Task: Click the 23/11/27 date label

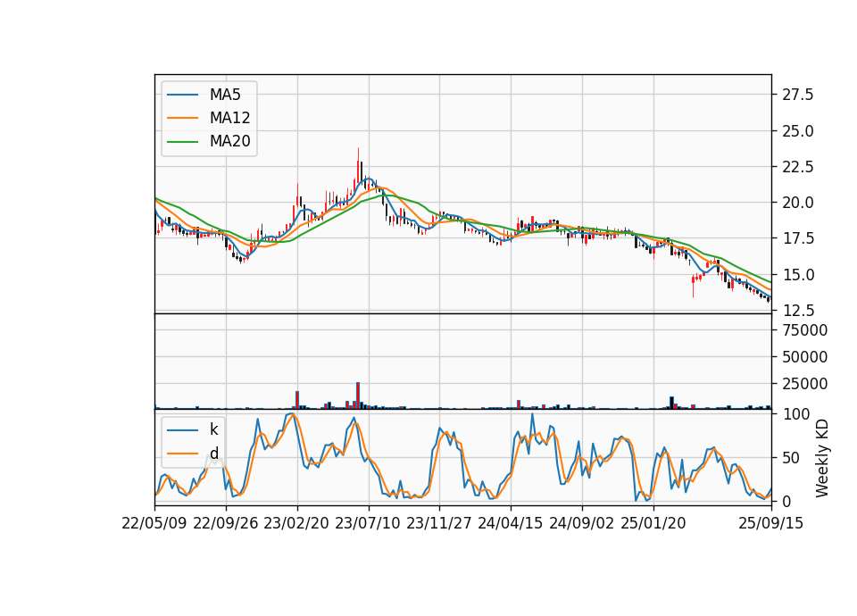Action: pyautogui.click(x=439, y=523)
